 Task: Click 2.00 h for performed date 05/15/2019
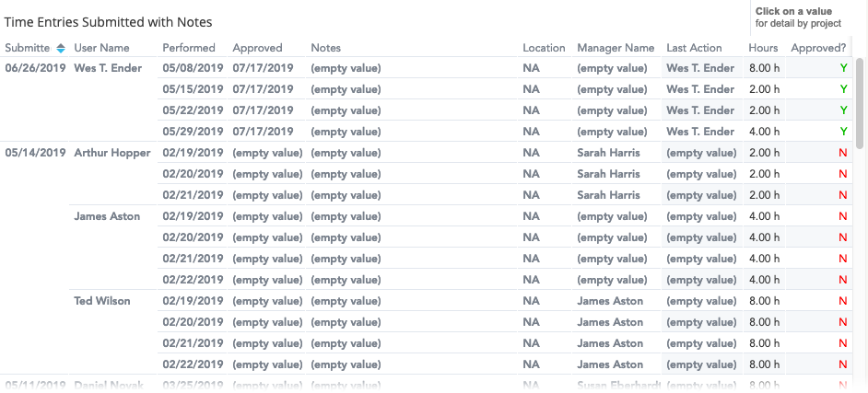[765, 89]
